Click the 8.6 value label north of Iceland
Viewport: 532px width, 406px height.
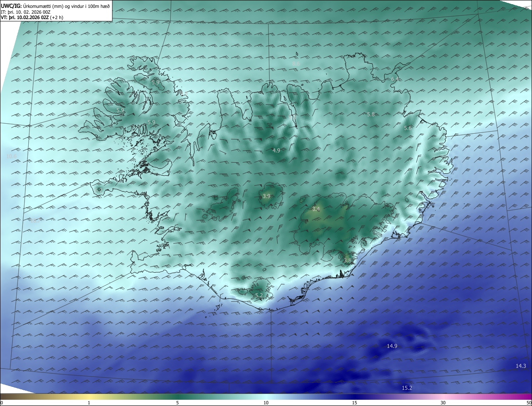[296, 64]
